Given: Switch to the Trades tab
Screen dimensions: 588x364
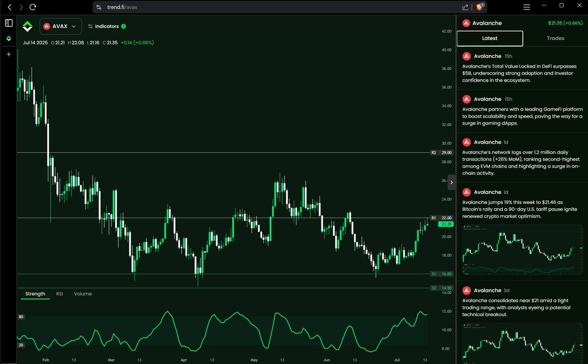Looking at the screenshot, I should point(555,38).
